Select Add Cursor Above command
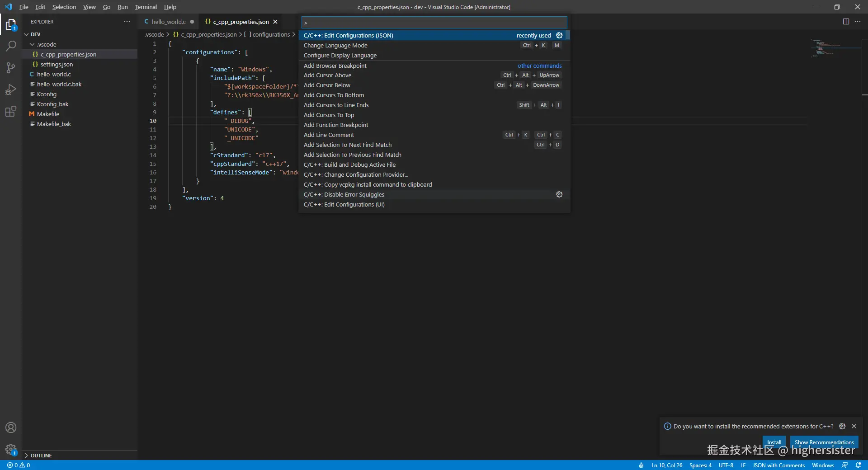The image size is (868, 470). coord(434,75)
